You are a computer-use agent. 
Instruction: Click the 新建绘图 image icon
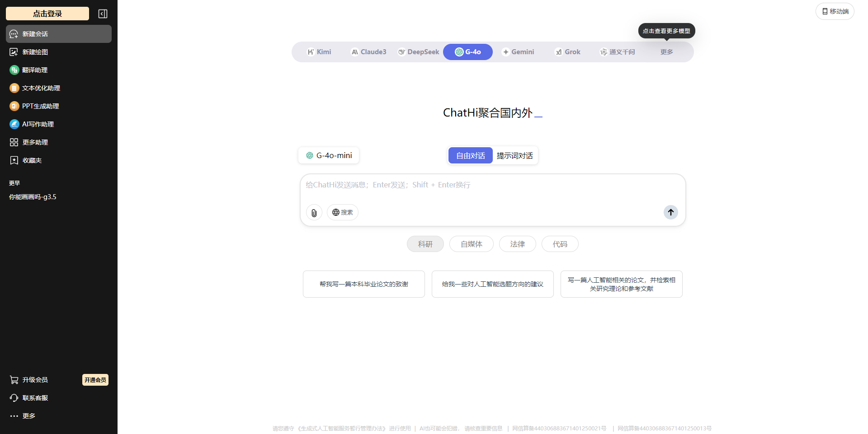pos(14,52)
